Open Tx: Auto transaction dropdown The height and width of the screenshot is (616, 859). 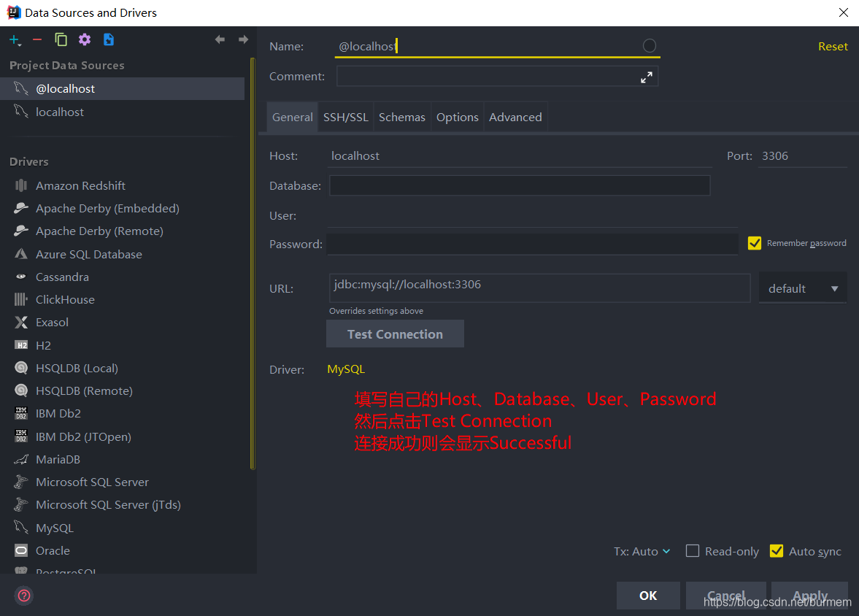coord(642,551)
